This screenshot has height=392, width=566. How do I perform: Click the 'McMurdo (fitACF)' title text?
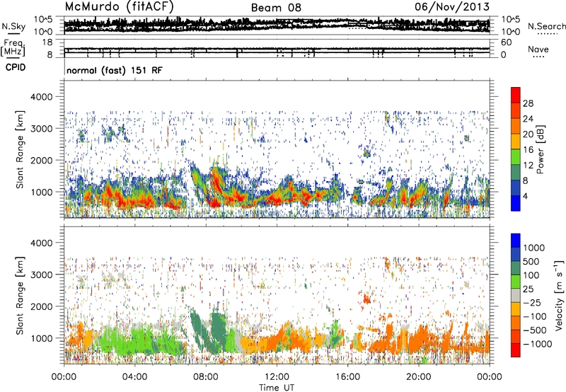point(119,7)
